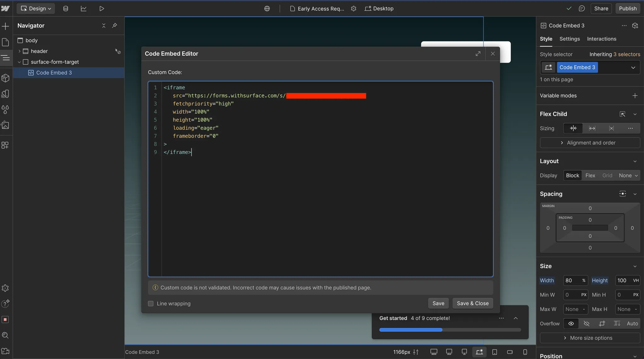The image size is (644, 359).
Task: Open the comments bubble icon
Action: tap(582, 8)
